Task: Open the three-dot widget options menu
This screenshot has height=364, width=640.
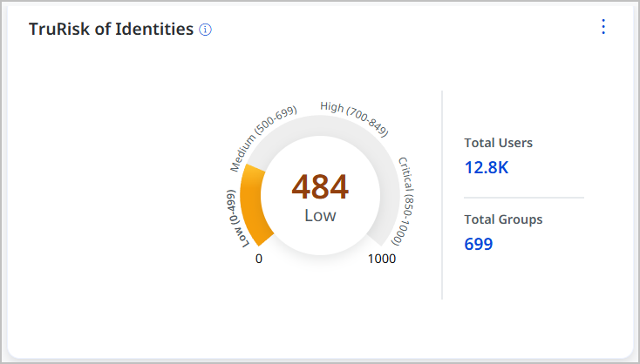Action: 603,27
